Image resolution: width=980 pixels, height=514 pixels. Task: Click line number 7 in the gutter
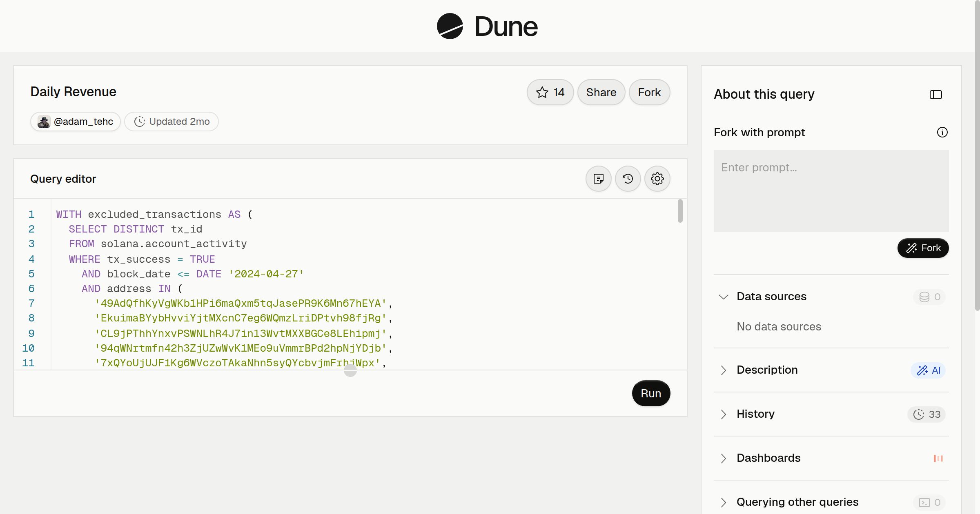coord(31,304)
